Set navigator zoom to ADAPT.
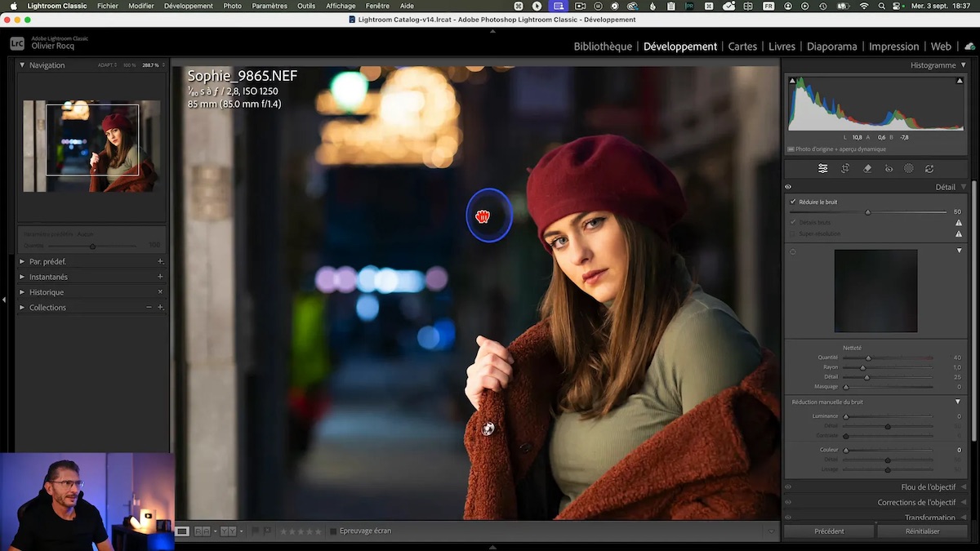Screen dimensions: 980x551 [107, 65]
